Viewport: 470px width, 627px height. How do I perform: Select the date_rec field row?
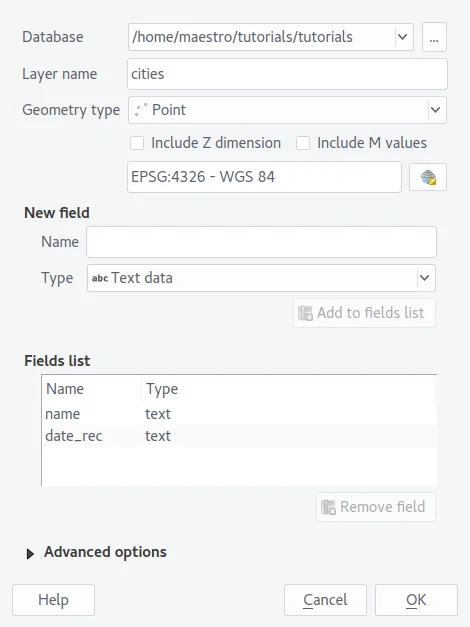[239, 436]
